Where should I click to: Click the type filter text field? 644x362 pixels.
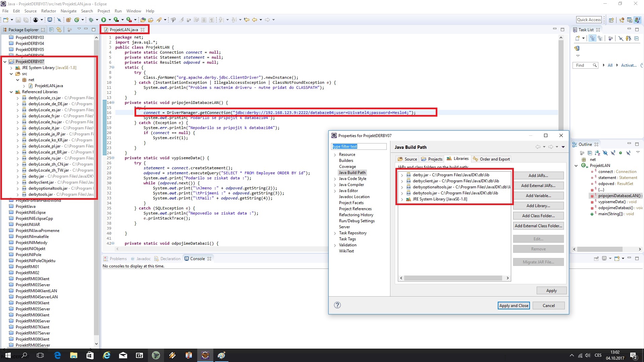(359, 146)
